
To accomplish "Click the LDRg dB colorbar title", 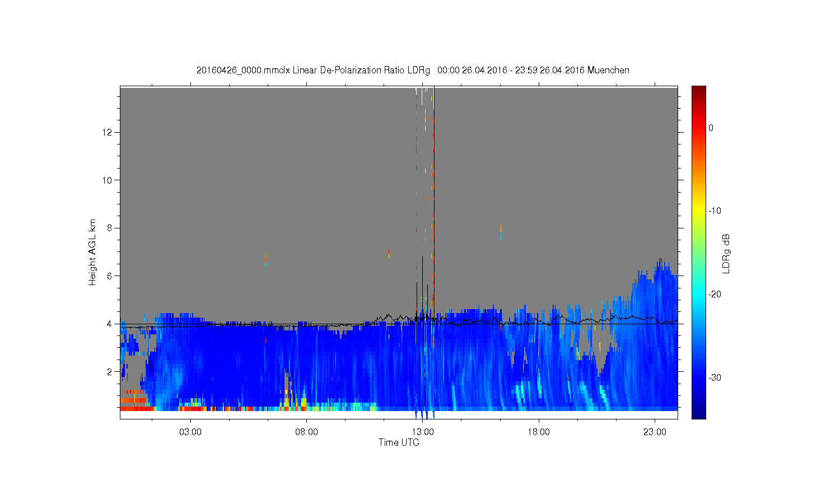I will tap(726, 253).
